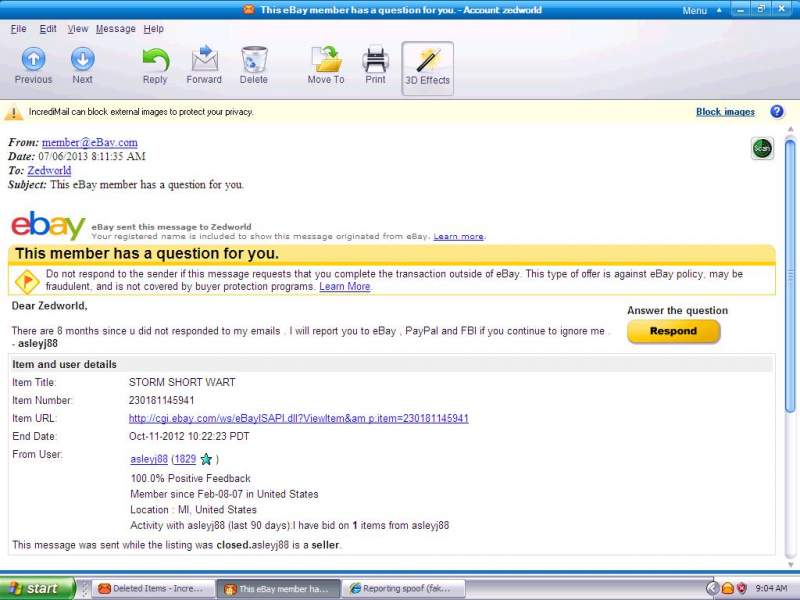Click the Block images link
The width and height of the screenshot is (800, 600).
[725, 112]
